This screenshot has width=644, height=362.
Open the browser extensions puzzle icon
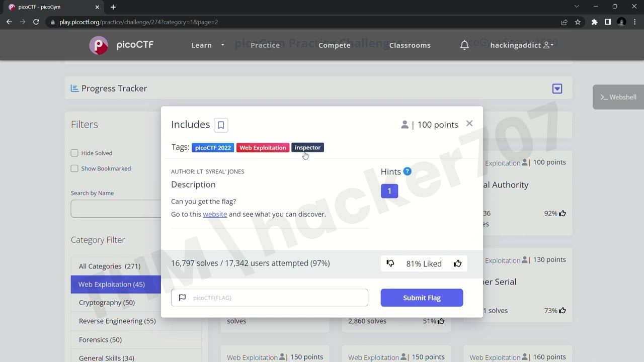click(594, 22)
